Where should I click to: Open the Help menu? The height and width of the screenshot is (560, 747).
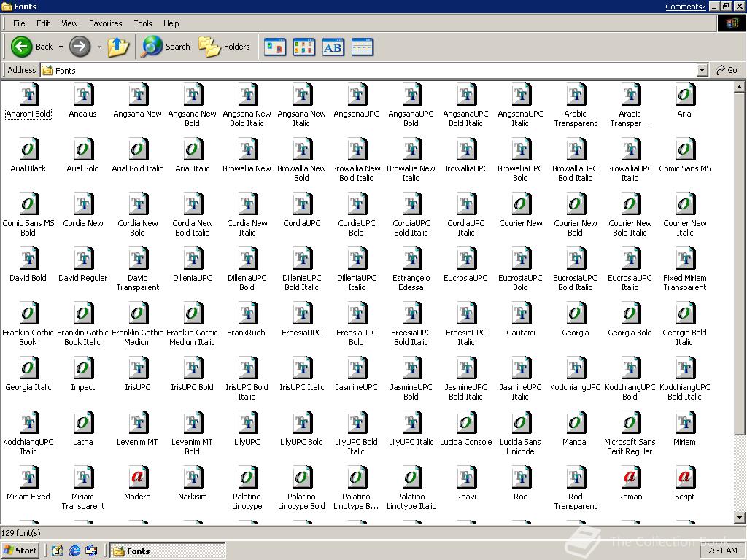171,23
